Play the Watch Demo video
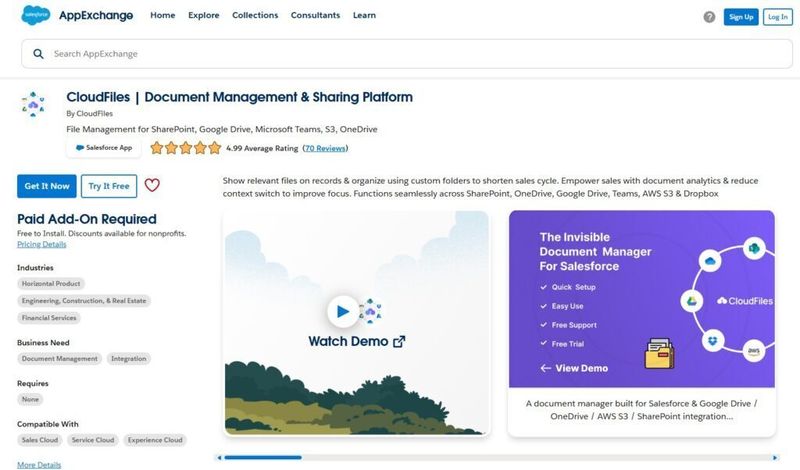This screenshot has height=470, width=800. tap(343, 311)
